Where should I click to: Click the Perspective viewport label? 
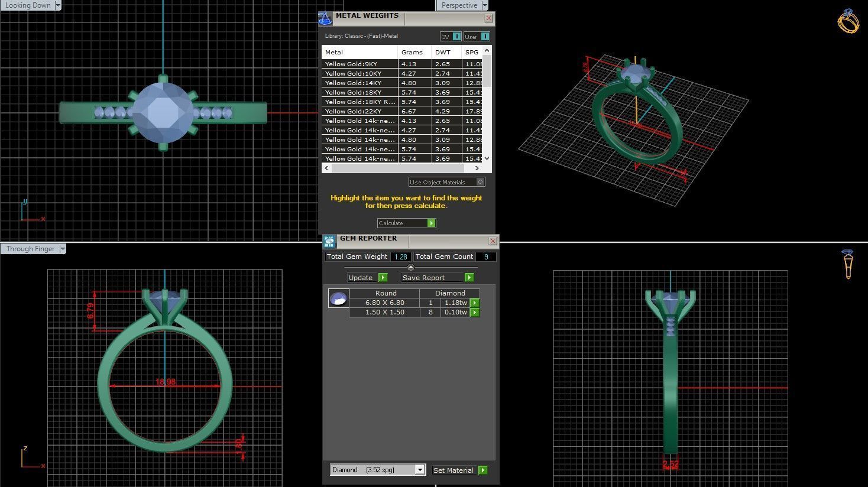click(x=459, y=5)
